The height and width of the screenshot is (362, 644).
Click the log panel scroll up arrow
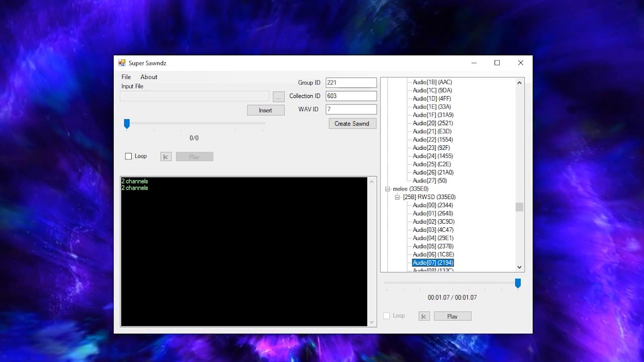(x=372, y=182)
